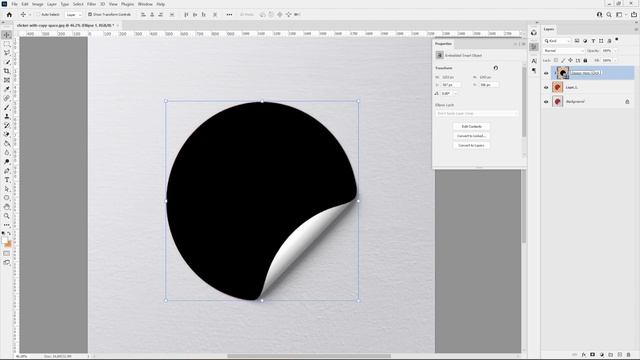This screenshot has height=360, width=640.
Task: Toggle Show Transform Controls checkbox
Action: pyautogui.click(x=90, y=14)
